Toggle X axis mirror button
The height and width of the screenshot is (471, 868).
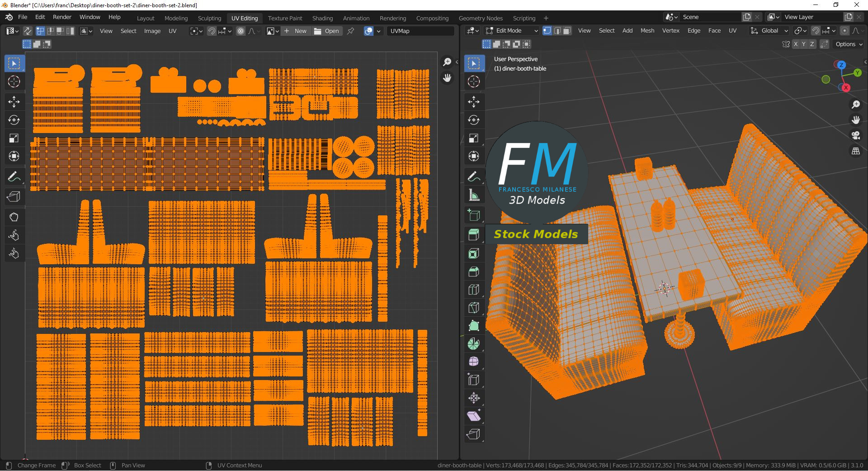click(x=795, y=44)
